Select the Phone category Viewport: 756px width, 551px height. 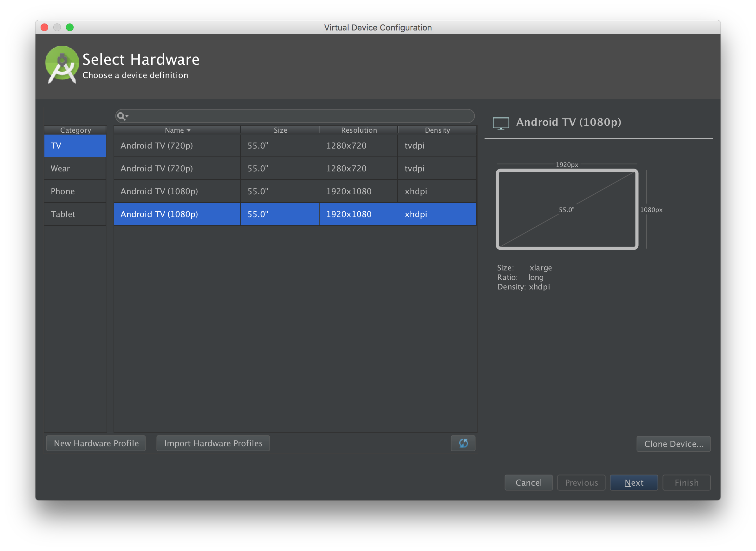click(75, 191)
